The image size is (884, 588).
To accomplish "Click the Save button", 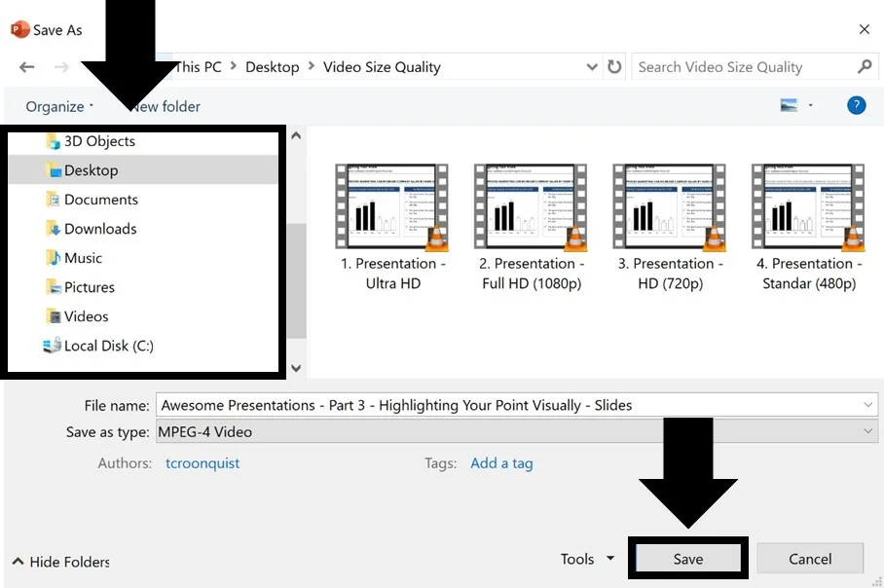I will [687, 559].
